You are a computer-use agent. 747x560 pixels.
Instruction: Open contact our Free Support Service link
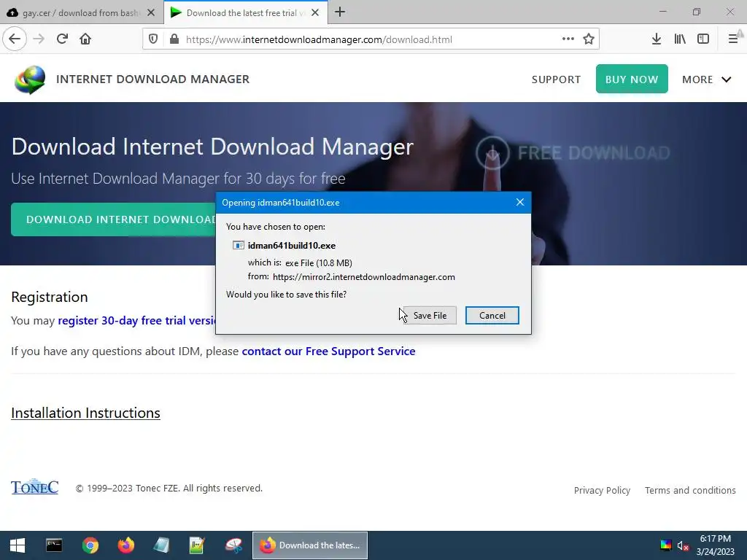click(x=328, y=351)
